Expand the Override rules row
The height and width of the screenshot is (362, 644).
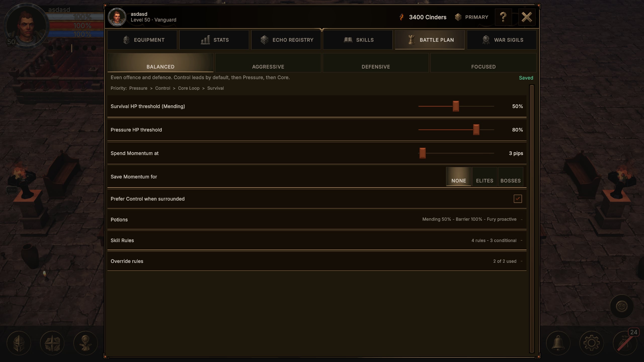pyautogui.click(x=317, y=261)
